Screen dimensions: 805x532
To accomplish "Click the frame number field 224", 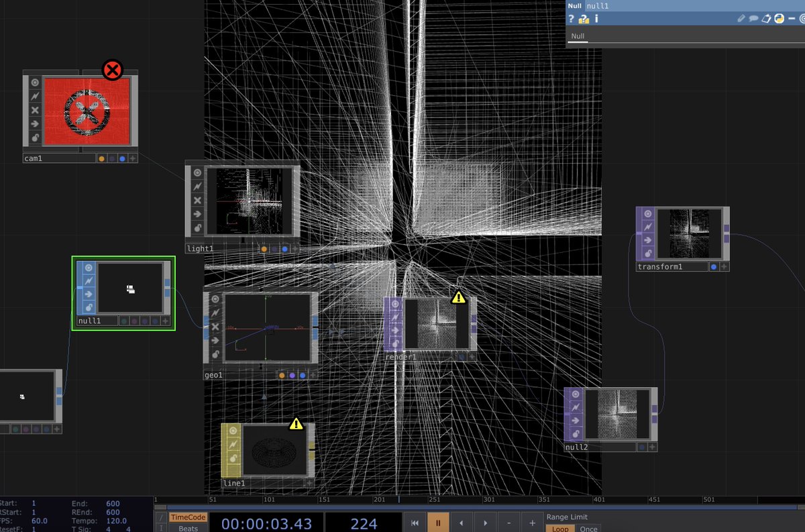I will click(x=364, y=523).
